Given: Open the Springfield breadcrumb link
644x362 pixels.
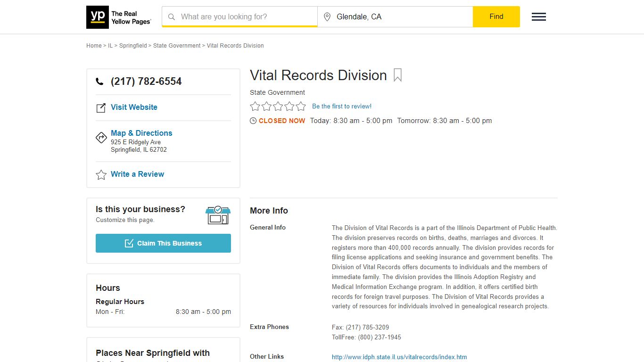Looking at the screenshot, I should coord(133,46).
